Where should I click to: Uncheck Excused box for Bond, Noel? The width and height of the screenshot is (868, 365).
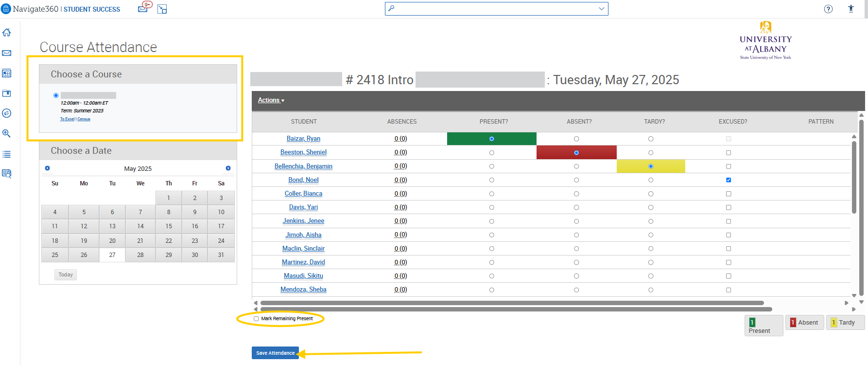728,180
